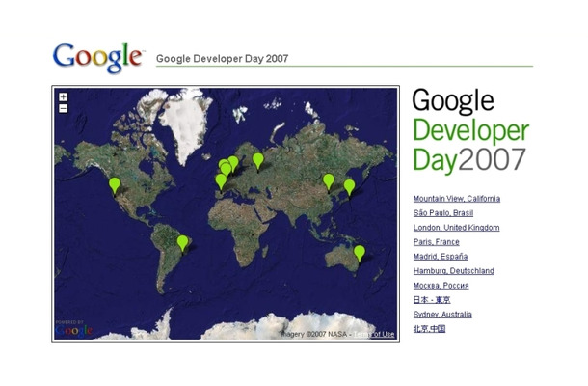Open the Mountain View, California link
This screenshot has width=588, height=386.
click(x=457, y=199)
